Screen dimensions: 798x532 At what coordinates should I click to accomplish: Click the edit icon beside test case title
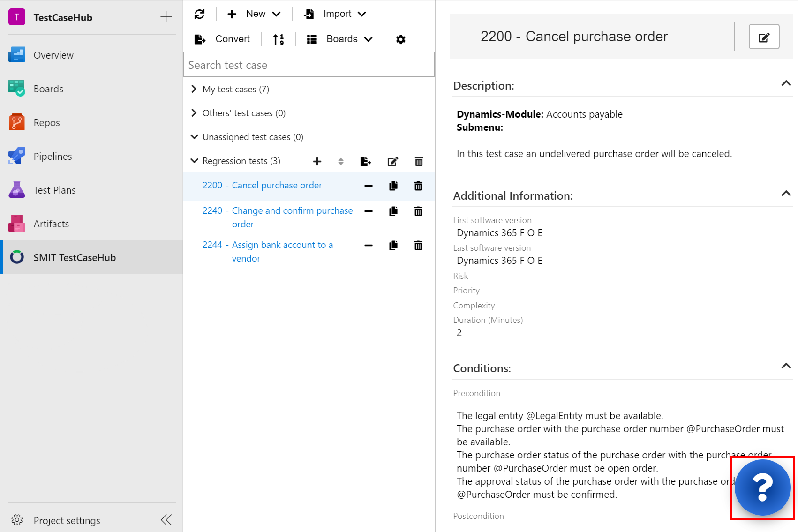coord(764,37)
